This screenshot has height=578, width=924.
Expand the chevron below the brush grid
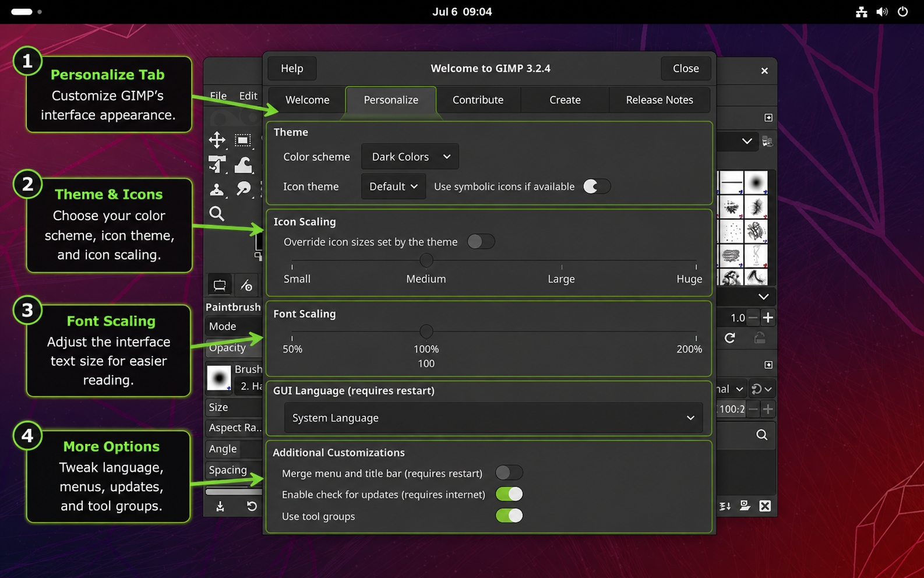[763, 297]
